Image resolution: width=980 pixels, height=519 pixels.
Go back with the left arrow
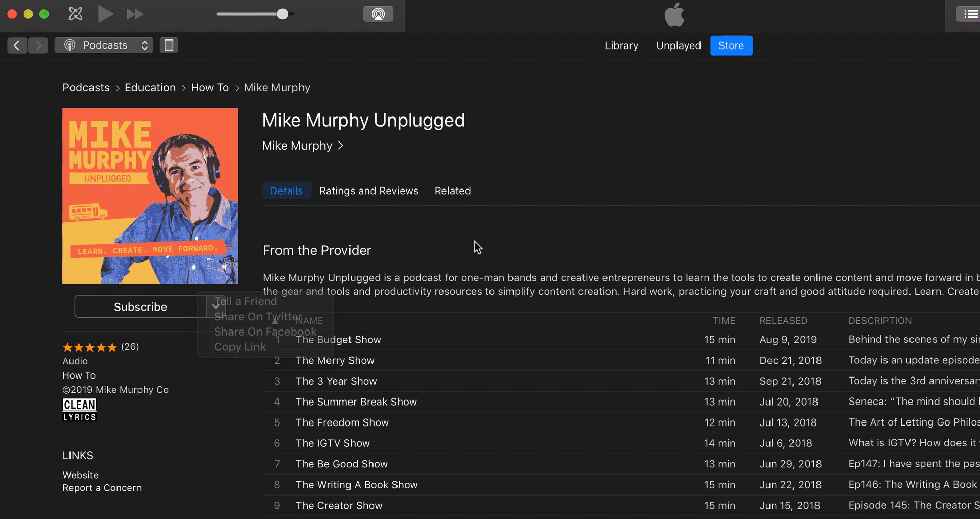(x=17, y=45)
